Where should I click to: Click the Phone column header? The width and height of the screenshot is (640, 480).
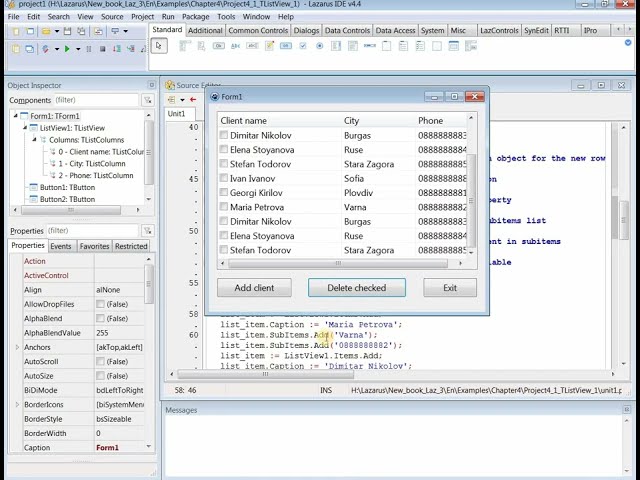tap(441, 120)
